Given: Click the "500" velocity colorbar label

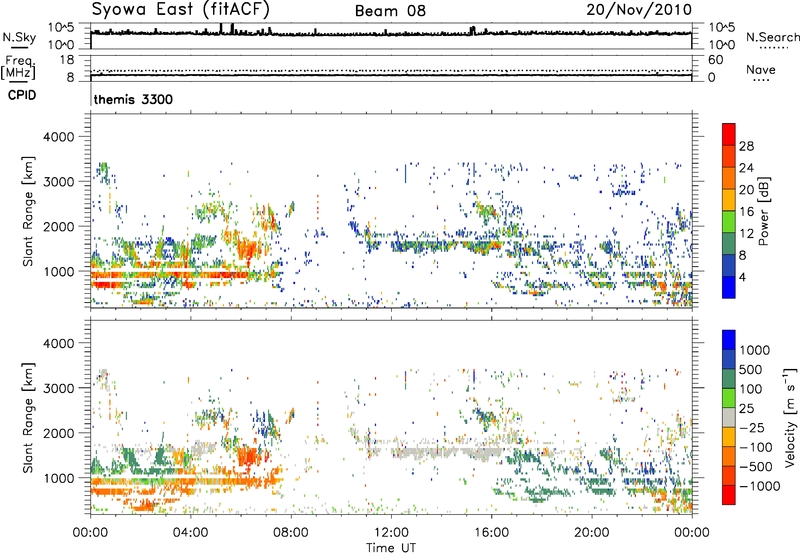Looking at the screenshot, I should 750,370.
